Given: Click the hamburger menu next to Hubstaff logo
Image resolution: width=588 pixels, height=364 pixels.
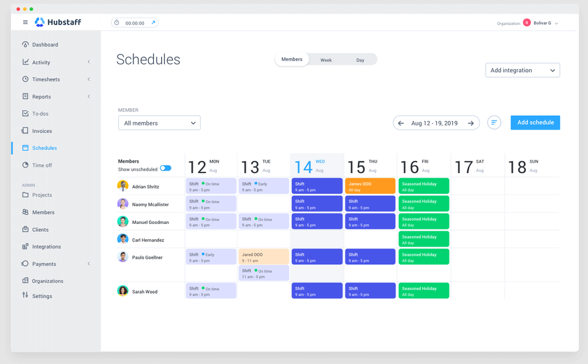Looking at the screenshot, I should tap(25, 21).
